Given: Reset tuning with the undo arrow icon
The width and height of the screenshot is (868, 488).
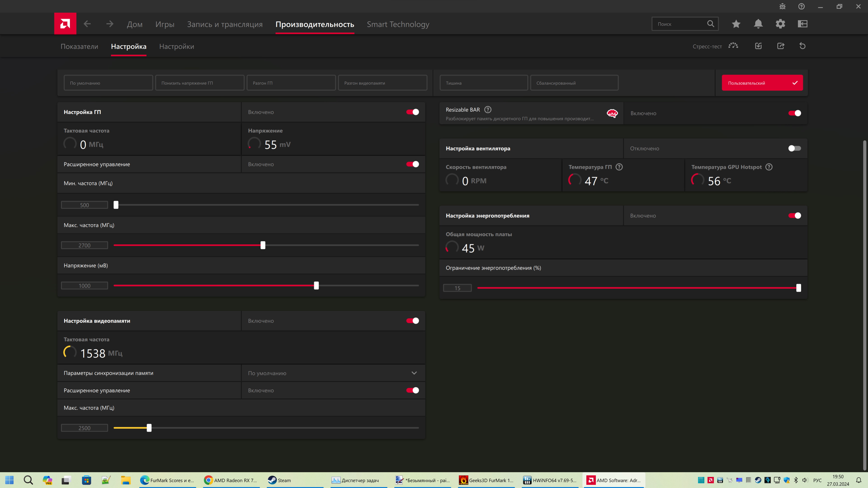Looking at the screenshot, I should 802,46.
